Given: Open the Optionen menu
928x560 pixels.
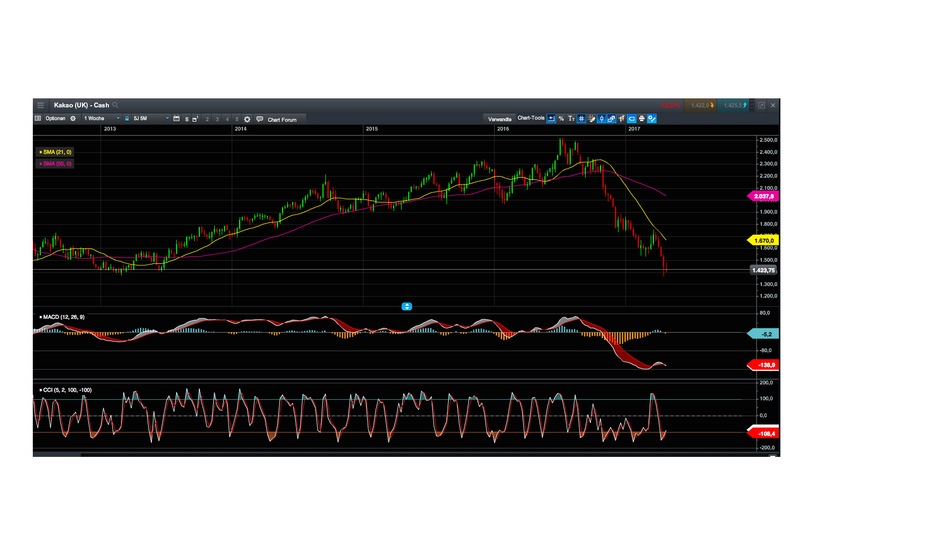Looking at the screenshot, I should [56, 118].
